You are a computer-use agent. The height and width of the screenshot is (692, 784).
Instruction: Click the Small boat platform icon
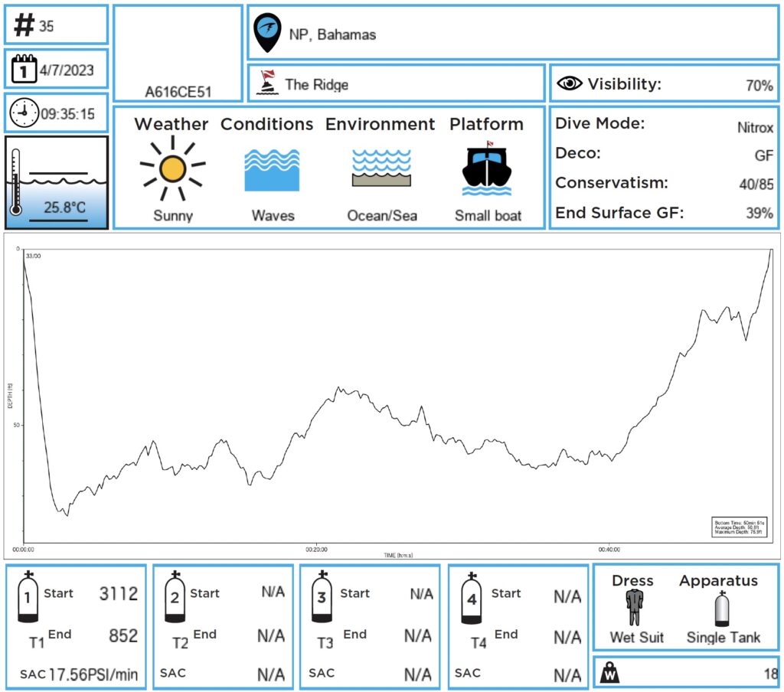[487, 169]
